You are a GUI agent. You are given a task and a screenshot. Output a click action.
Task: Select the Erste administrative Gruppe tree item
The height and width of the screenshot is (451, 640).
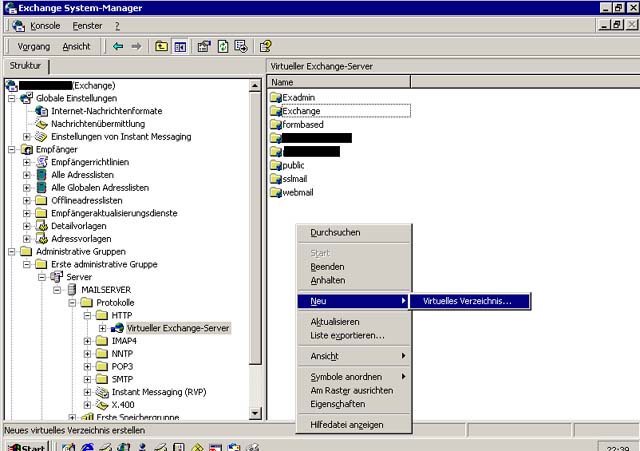(x=104, y=264)
